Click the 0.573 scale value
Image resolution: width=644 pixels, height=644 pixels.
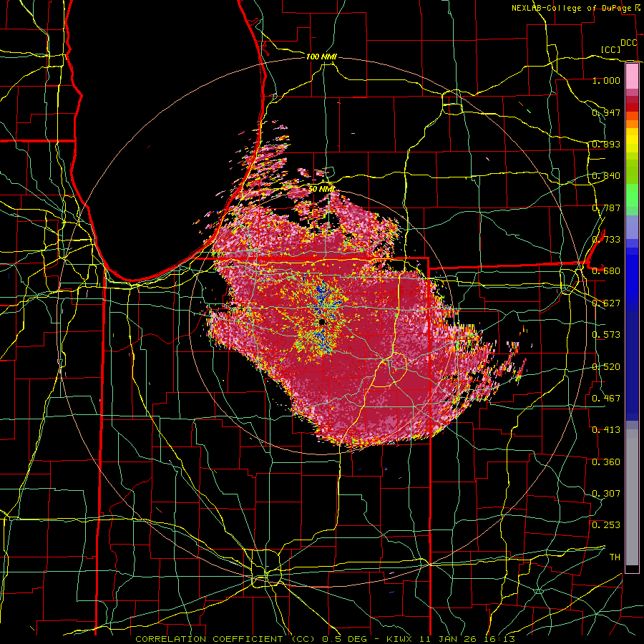coord(606,335)
